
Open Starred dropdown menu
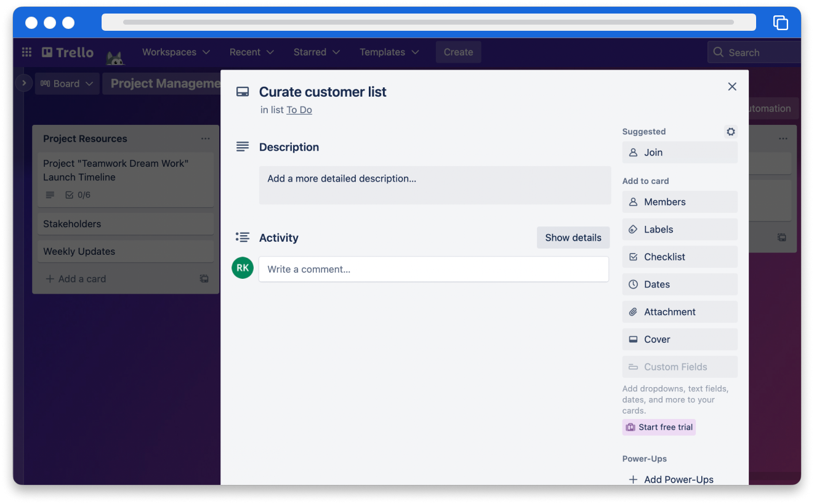316,52
